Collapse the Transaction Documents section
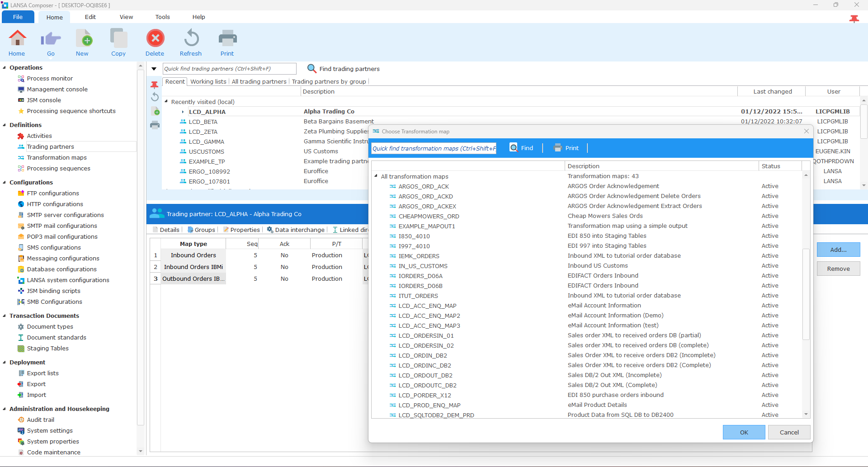The width and height of the screenshot is (868, 467). coord(5,316)
